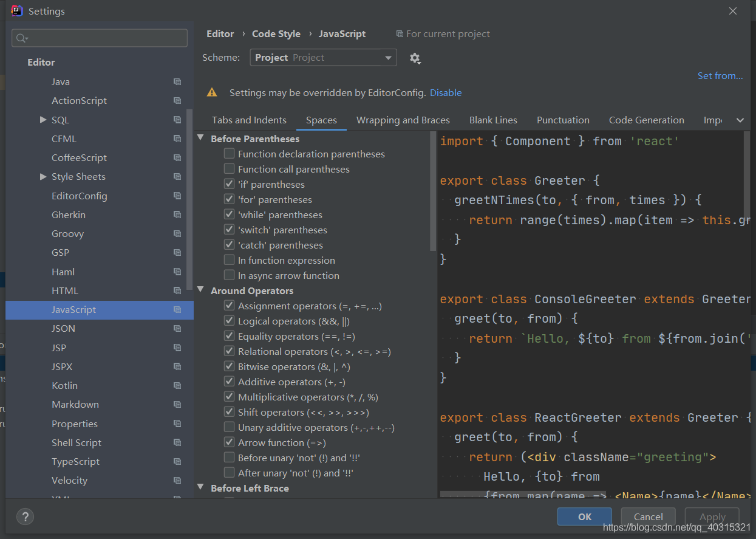The height and width of the screenshot is (539, 756).
Task: Click the project-level icon next to JavaScript
Action: pos(177,310)
